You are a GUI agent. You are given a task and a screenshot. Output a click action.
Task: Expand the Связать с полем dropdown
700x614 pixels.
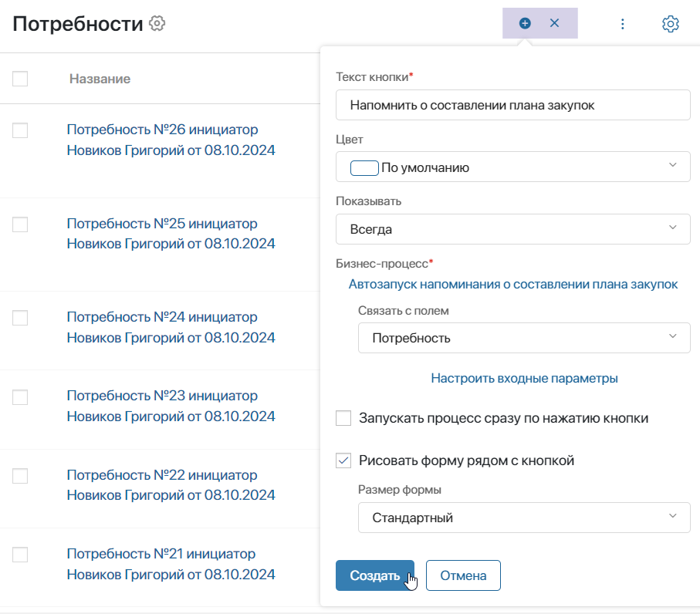click(x=524, y=338)
